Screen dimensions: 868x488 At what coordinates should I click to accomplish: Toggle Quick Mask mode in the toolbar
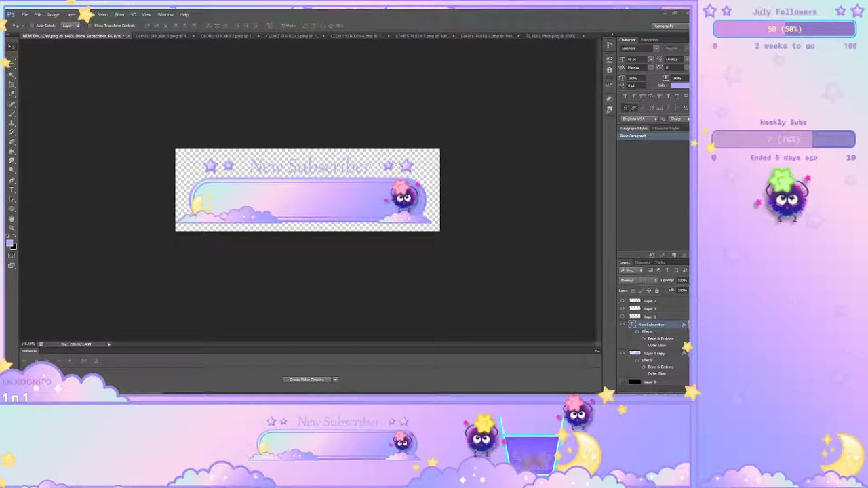click(12, 256)
